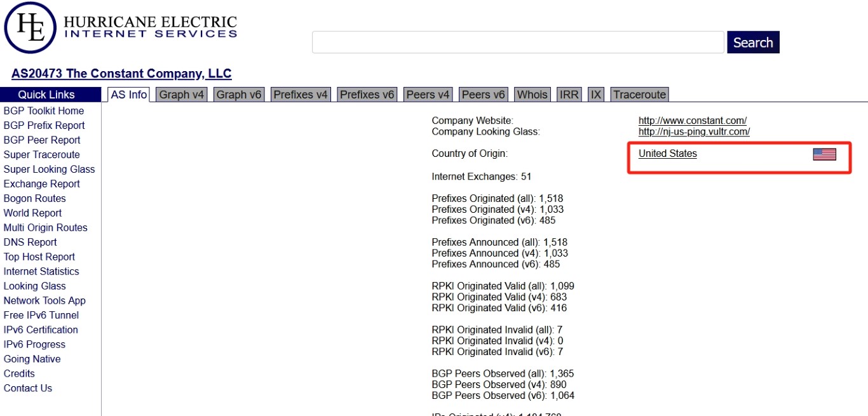Viewport: 868px width, 416px height.
Task: Open the Peers v4 tab
Action: click(x=428, y=95)
